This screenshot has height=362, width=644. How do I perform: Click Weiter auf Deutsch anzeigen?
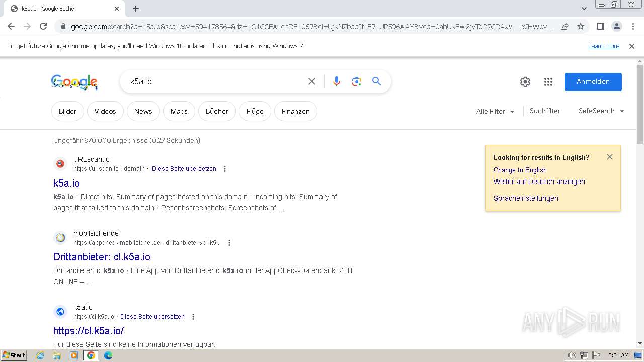click(539, 182)
